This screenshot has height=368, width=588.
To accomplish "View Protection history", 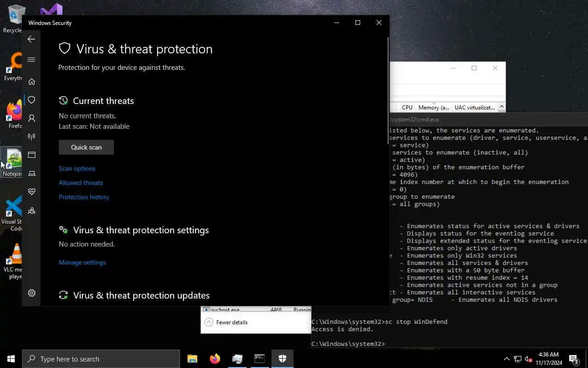I will (84, 197).
